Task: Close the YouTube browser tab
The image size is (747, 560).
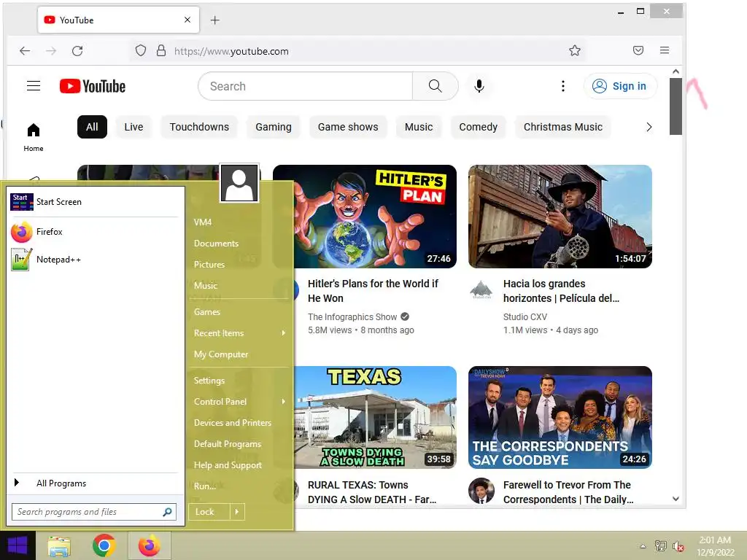Action: point(187,20)
